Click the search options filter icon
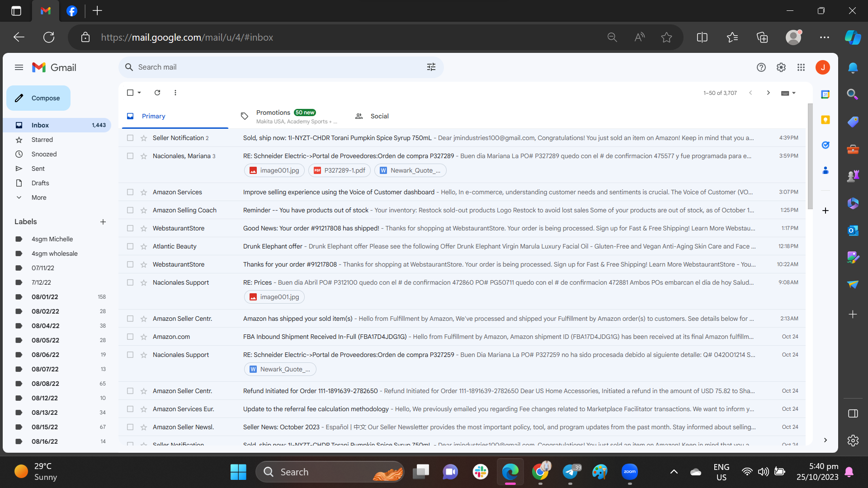 point(431,67)
